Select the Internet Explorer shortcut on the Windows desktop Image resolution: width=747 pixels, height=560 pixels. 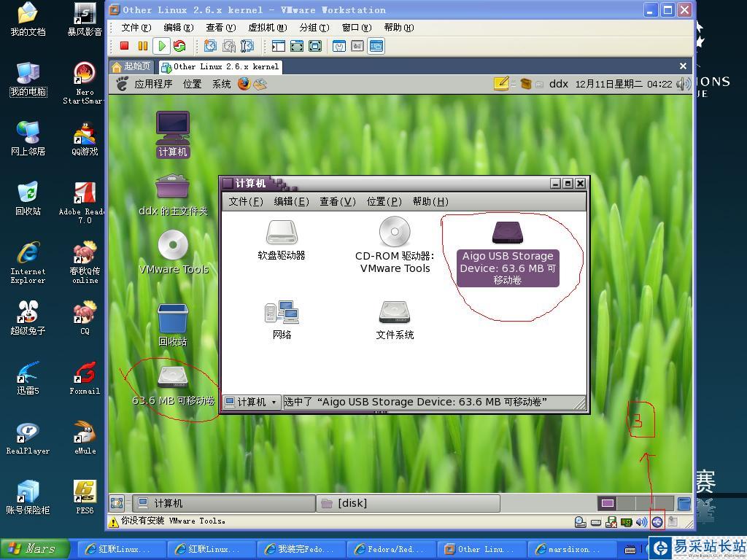point(28,262)
